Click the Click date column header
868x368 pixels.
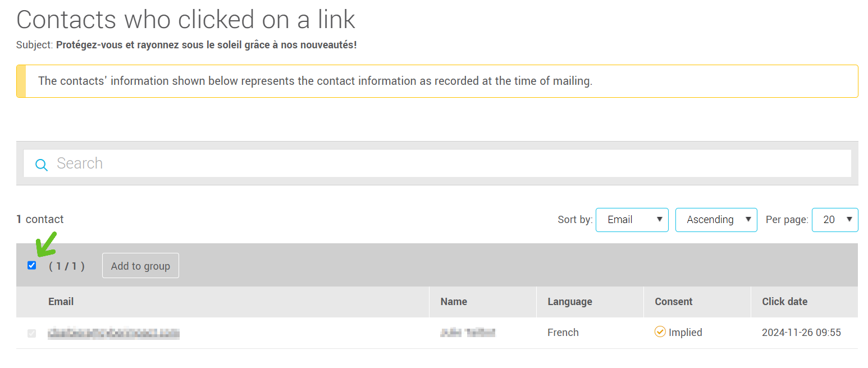click(784, 302)
